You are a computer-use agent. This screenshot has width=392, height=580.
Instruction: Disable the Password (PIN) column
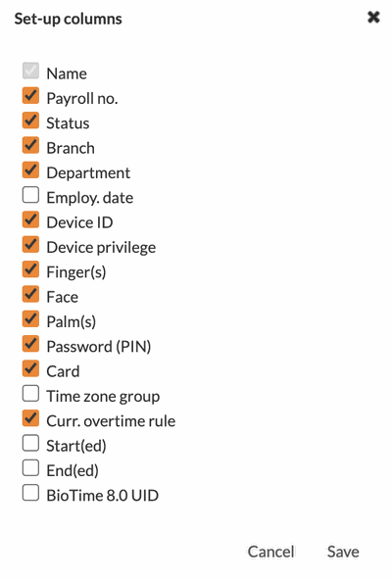click(30, 343)
